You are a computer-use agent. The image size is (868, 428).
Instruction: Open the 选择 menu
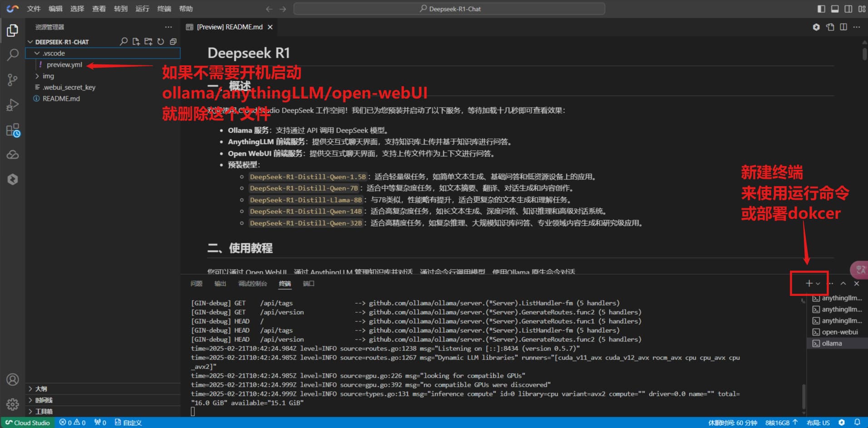(x=77, y=9)
